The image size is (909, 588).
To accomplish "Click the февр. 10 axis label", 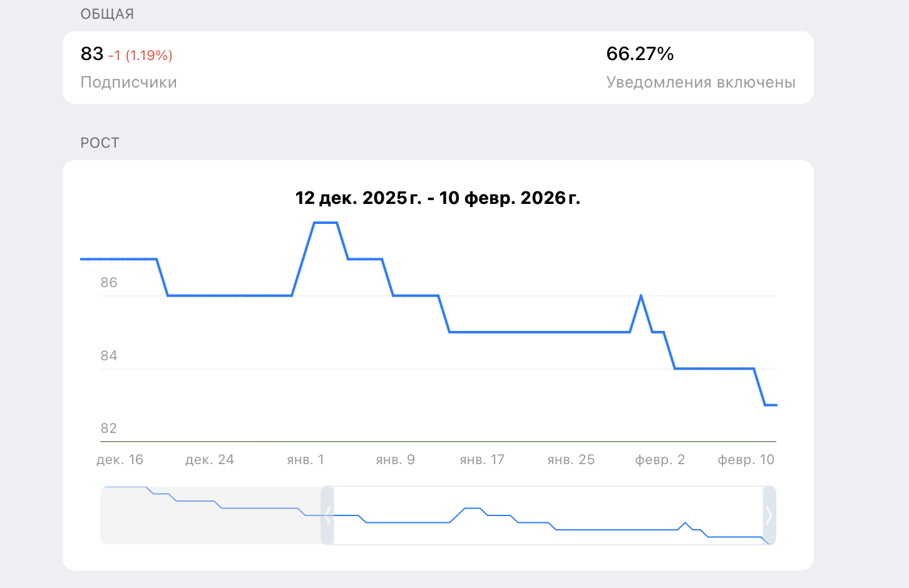I will (x=746, y=460).
